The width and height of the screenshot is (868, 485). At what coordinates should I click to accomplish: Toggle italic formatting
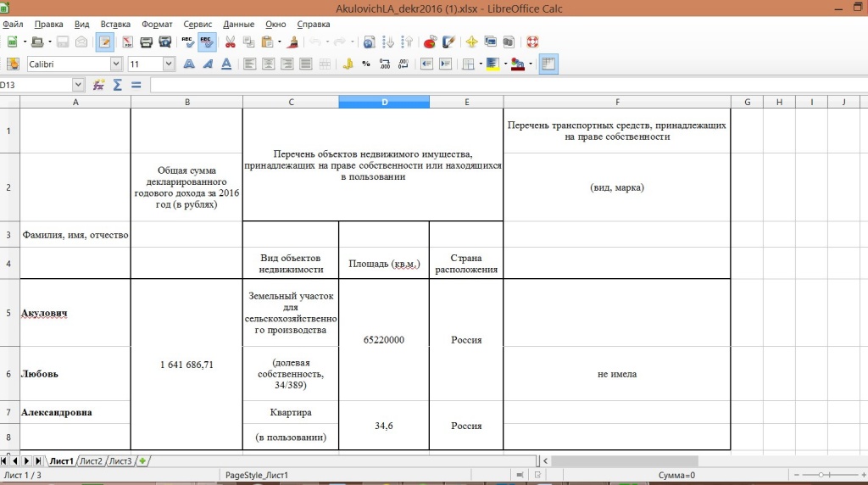[x=208, y=64]
